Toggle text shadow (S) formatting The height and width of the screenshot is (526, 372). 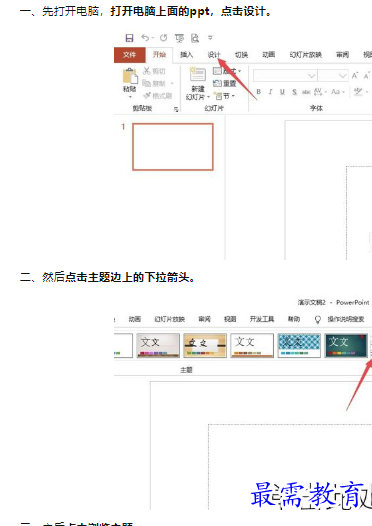294,92
